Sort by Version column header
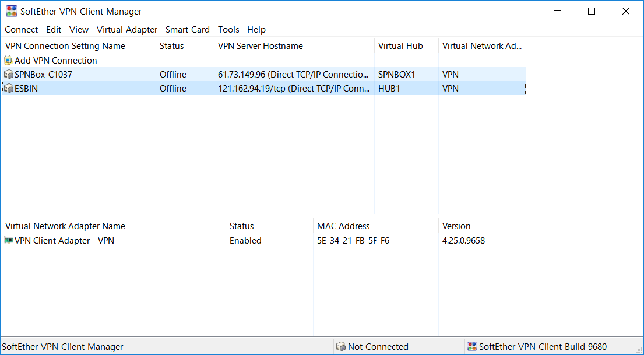 click(482, 226)
